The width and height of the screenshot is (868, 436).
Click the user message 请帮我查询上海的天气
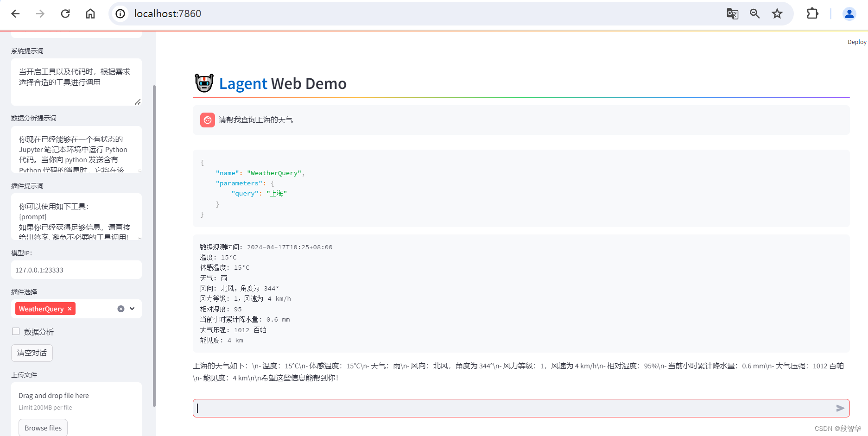256,120
